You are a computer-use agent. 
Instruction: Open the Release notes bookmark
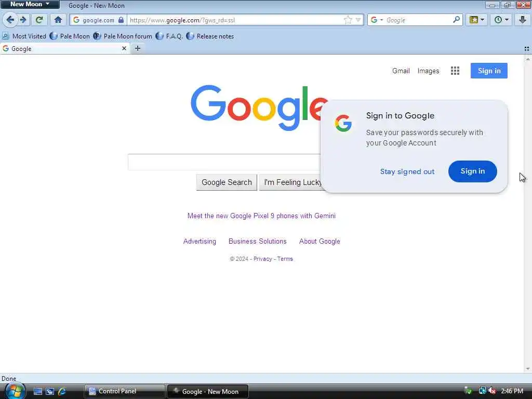(210, 36)
